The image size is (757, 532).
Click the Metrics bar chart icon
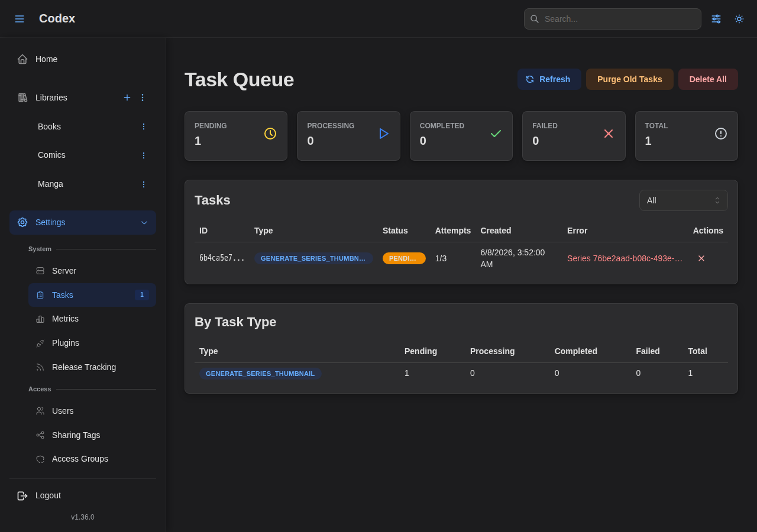40,319
